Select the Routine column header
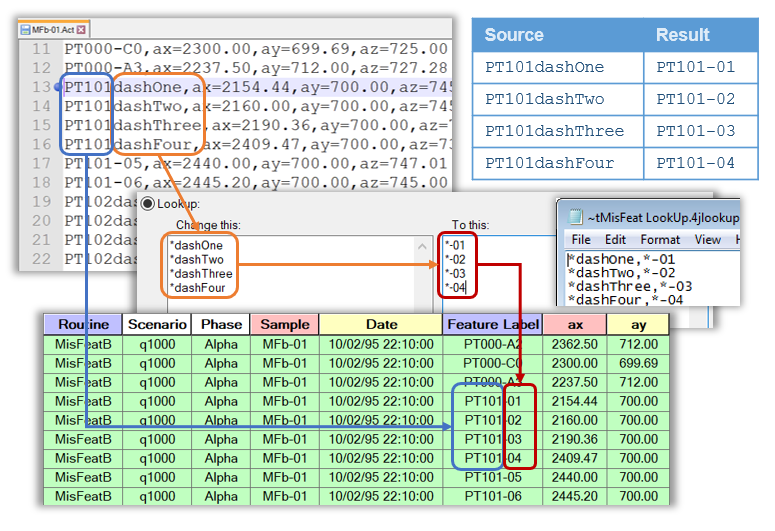Viewport: 775px width, 531px height. coord(82,325)
